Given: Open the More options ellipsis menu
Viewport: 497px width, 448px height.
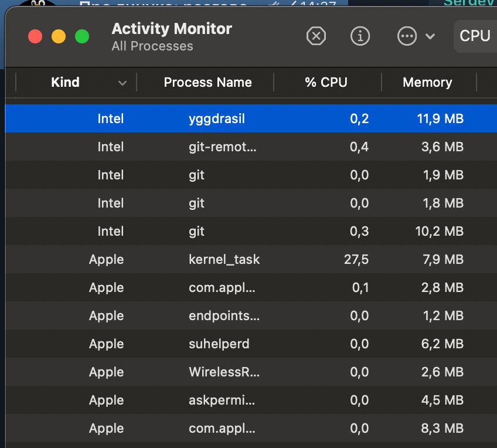Looking at the screenshot, I should point(407,36).
